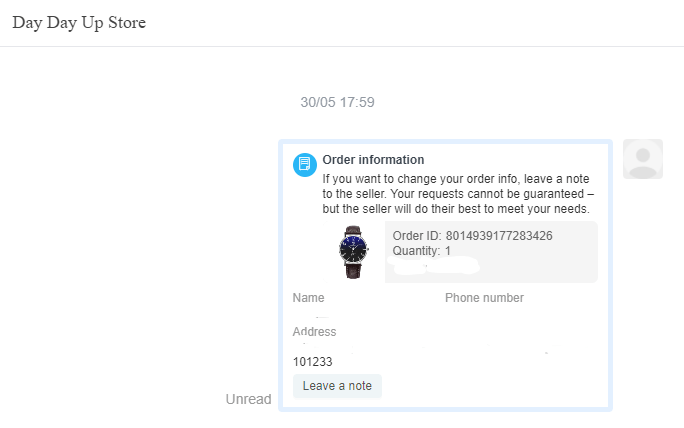Image resolution: width=684 pixels, height=428 pixels.
Task: Click the "Phone number" field label
Action: pos(484,298)
